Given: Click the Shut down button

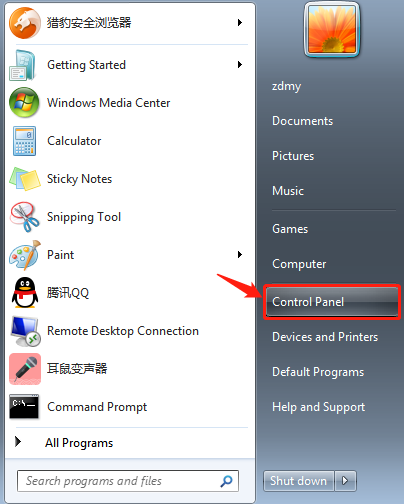Looking at the screenshot, I should pos(298,481).
